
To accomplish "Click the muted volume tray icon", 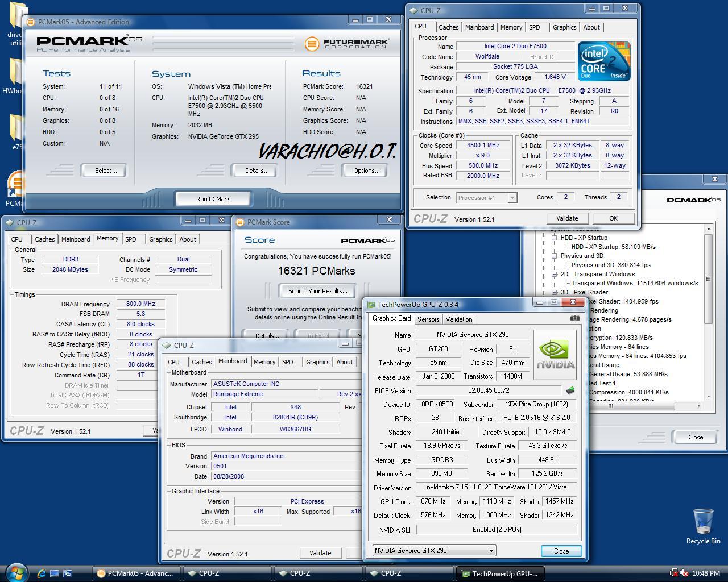I will tap(684, 573).
